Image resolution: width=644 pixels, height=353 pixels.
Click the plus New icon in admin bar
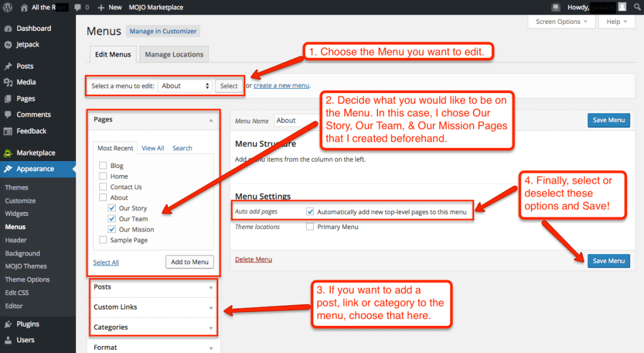101,8
